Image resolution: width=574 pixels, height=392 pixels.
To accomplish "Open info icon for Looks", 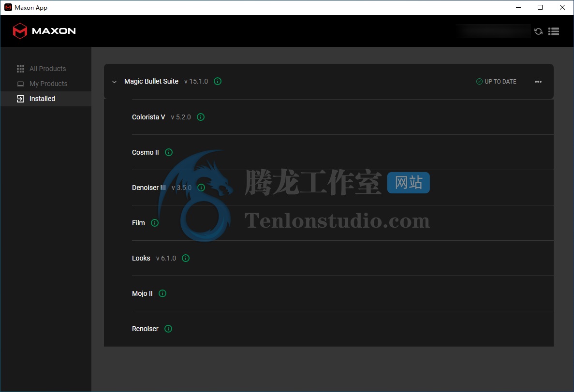I will (x=186, y=259).
